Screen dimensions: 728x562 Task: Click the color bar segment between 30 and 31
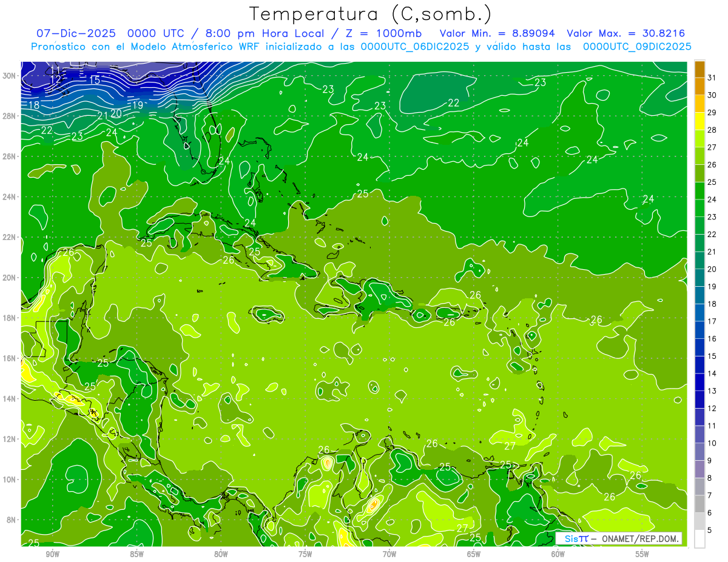699,86
